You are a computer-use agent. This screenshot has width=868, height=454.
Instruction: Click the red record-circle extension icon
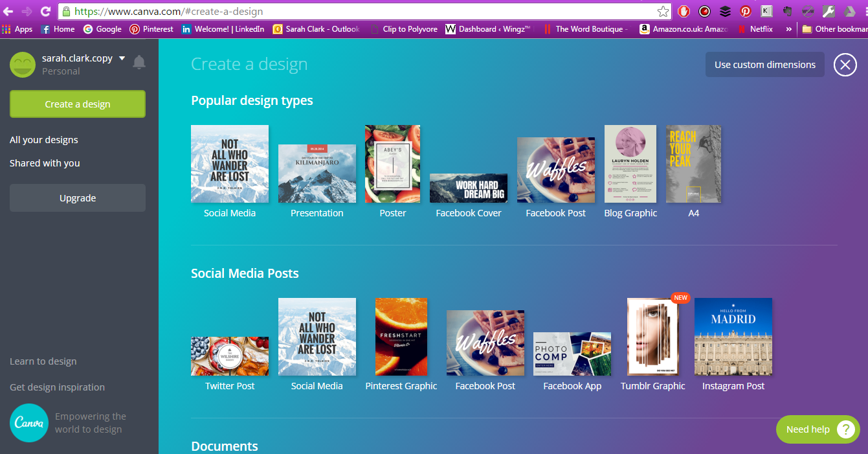pyautogui.click(x=704, y=11)
